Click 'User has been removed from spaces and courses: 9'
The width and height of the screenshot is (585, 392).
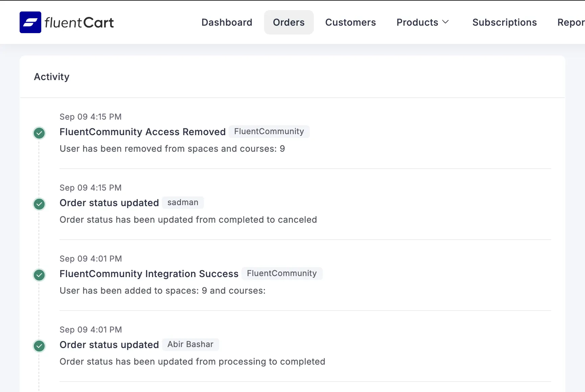point(172,149)
